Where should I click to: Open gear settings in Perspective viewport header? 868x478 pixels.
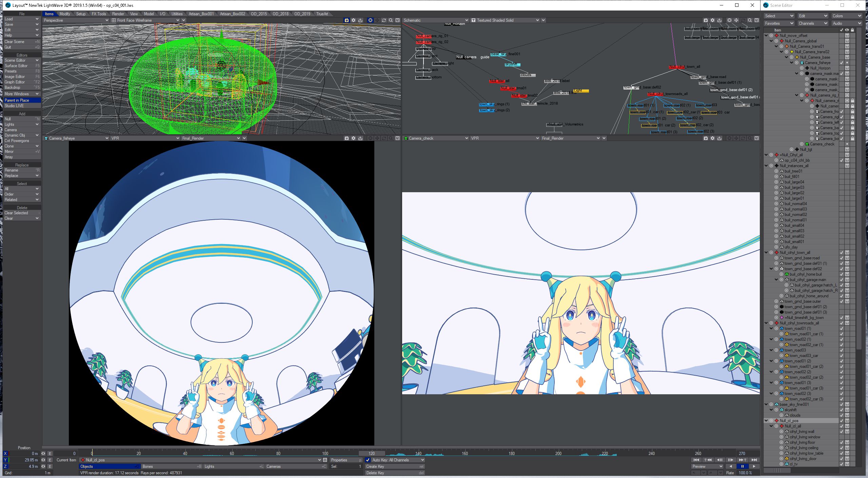[353, 20]
